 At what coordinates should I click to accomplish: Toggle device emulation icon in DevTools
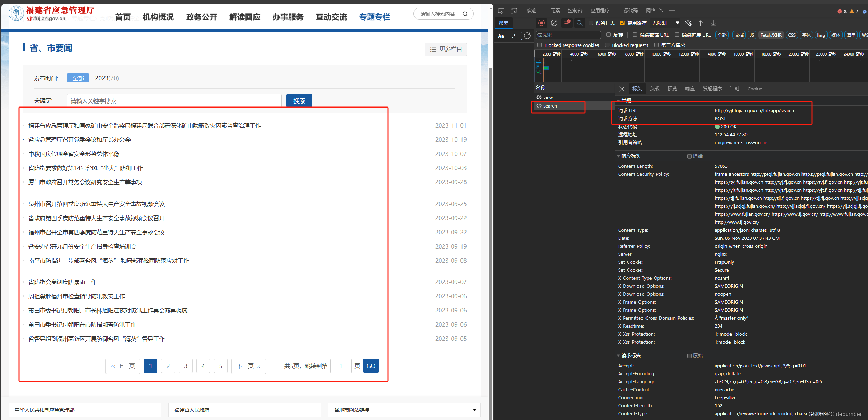pyautogui.click(x=514, y=11)
